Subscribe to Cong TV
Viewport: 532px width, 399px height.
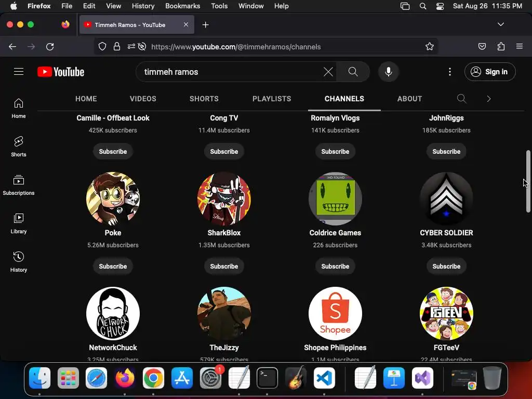click(224, 152)
